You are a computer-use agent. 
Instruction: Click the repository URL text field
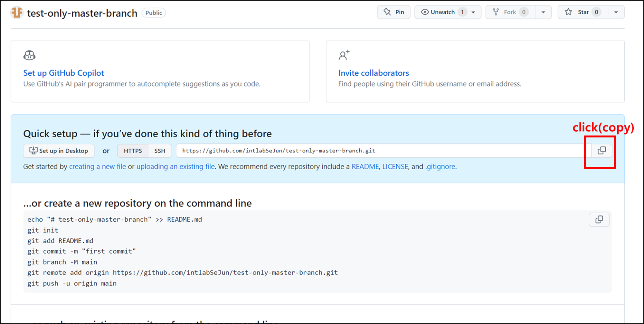(x=384, y=151)
